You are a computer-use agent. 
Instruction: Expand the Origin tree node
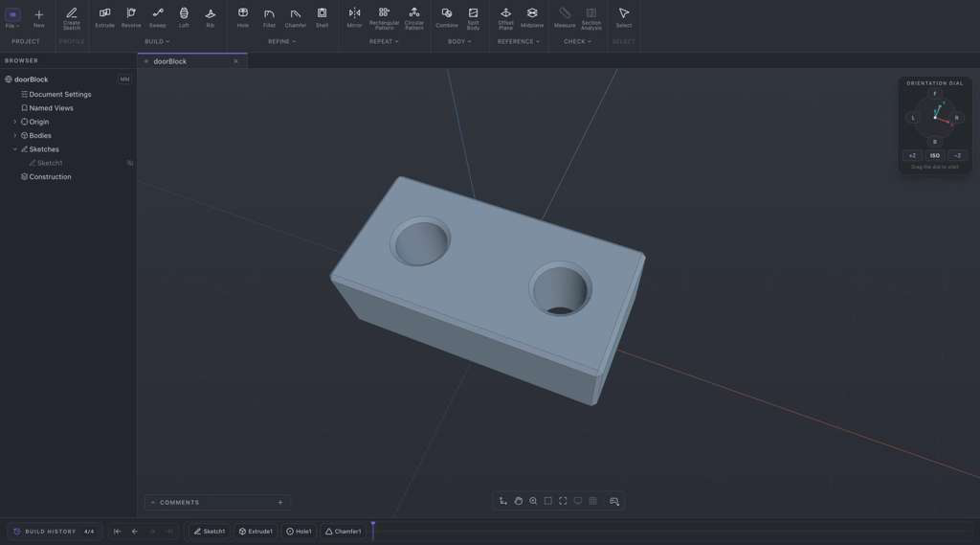coord(15,122)
